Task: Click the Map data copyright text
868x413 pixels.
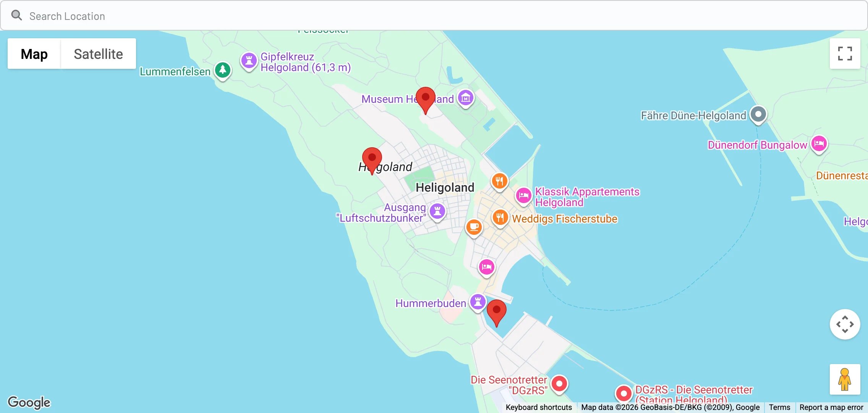Action: click(670, 407)
